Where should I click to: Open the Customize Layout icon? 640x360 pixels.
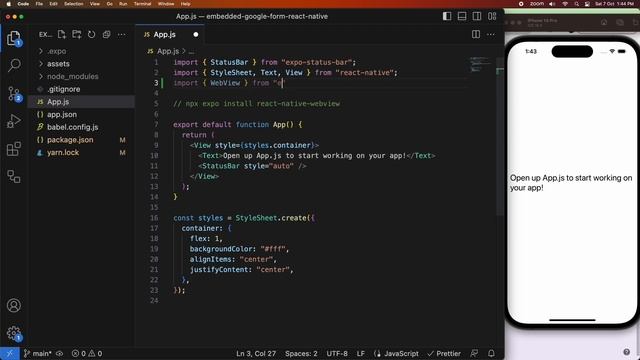coord(492,16)
